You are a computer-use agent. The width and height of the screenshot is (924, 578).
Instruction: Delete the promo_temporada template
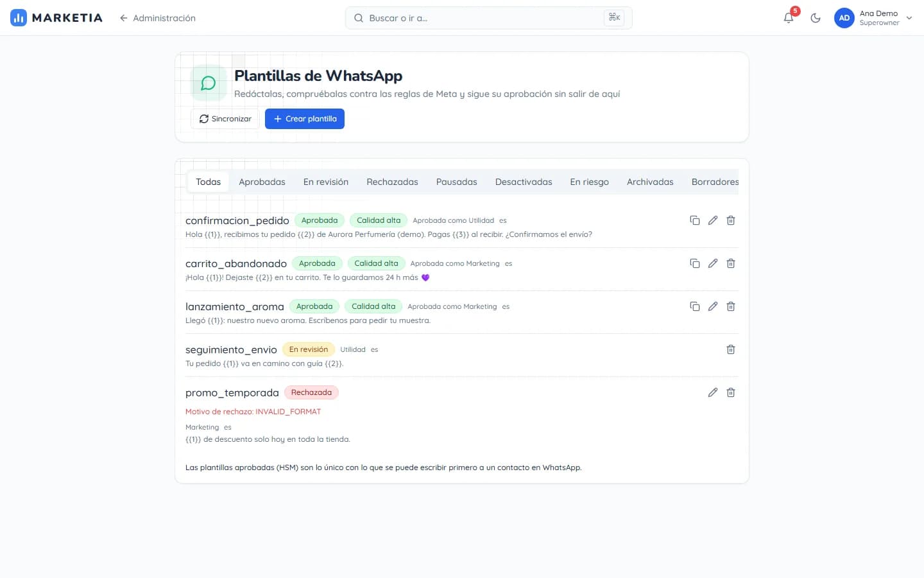tap(731, 392)
